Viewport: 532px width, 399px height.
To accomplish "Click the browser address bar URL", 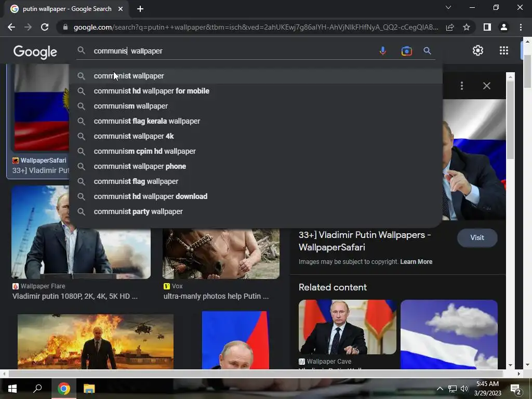I will coord(256,27).
